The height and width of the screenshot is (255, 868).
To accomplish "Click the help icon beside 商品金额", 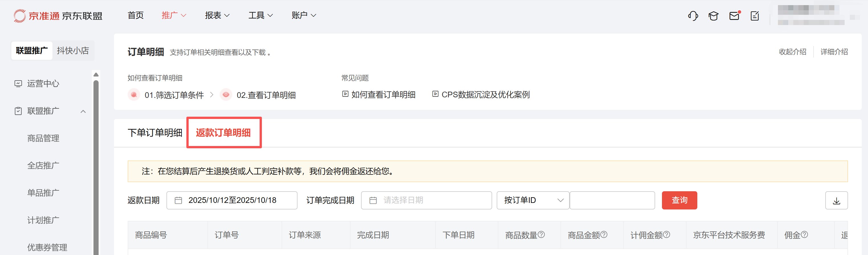I will tap(604, 235).
